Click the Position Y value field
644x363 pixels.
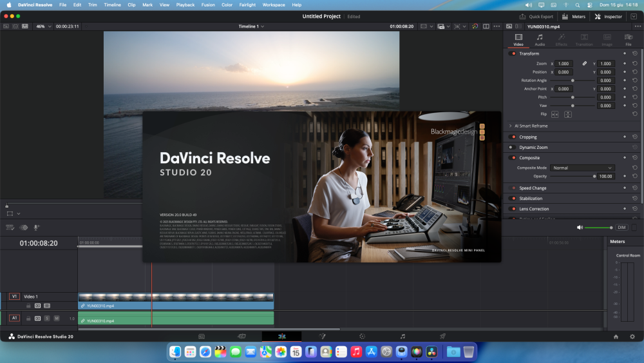[606, 72]
